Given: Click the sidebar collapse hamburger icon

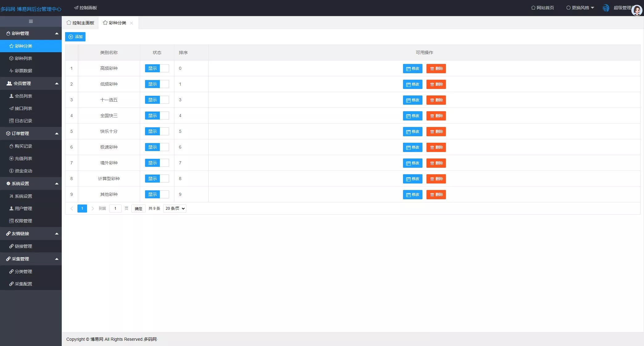Looking at the screenshot, I should tap(31, 21).
